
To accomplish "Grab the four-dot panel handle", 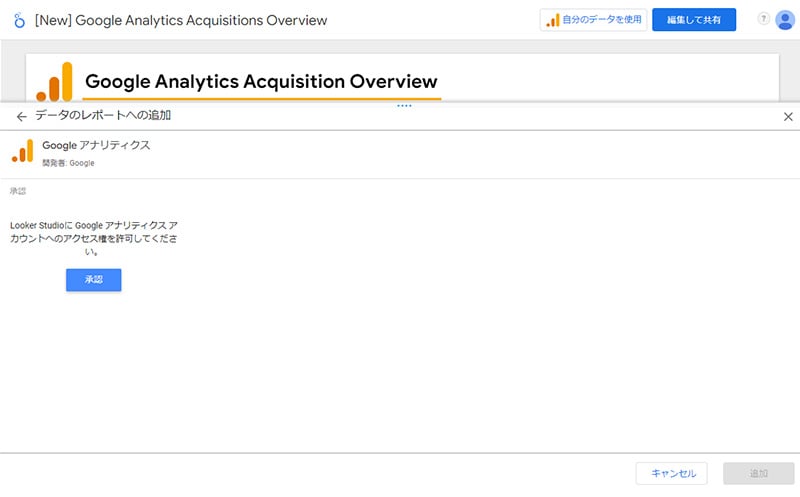I will click(404, 106).
